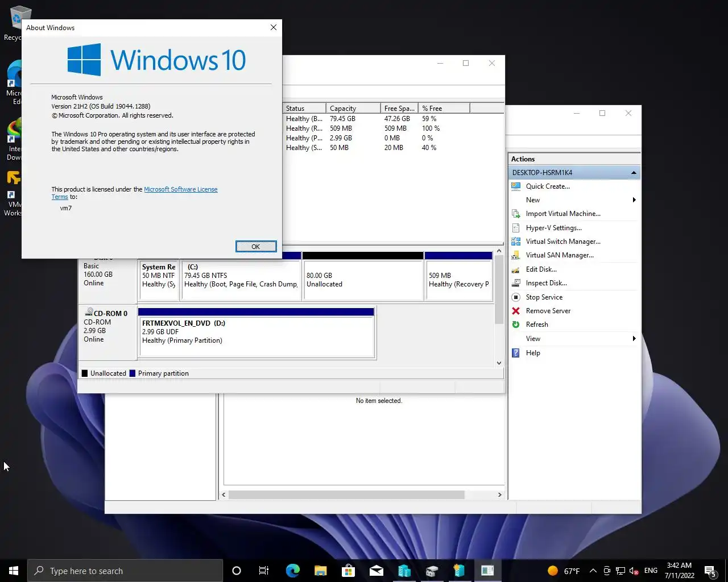728x582 pixels.
Task: Click the taskbar search box
Action: click(125, 571)
